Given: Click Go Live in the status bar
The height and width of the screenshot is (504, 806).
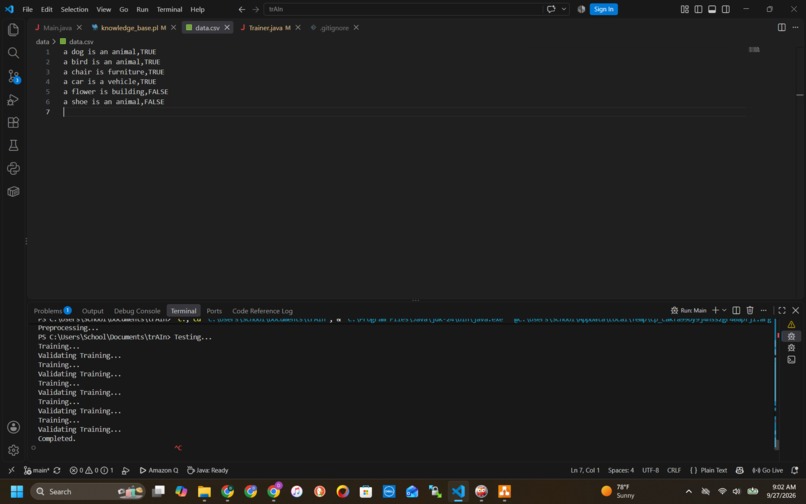Looking at the screenshot, I should click(x=767, y=470).
